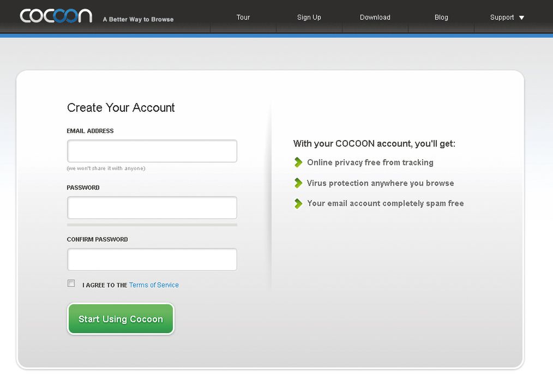Go to Sign Up in the top navigation
The image size is (553, 392).
coord(309,17)
